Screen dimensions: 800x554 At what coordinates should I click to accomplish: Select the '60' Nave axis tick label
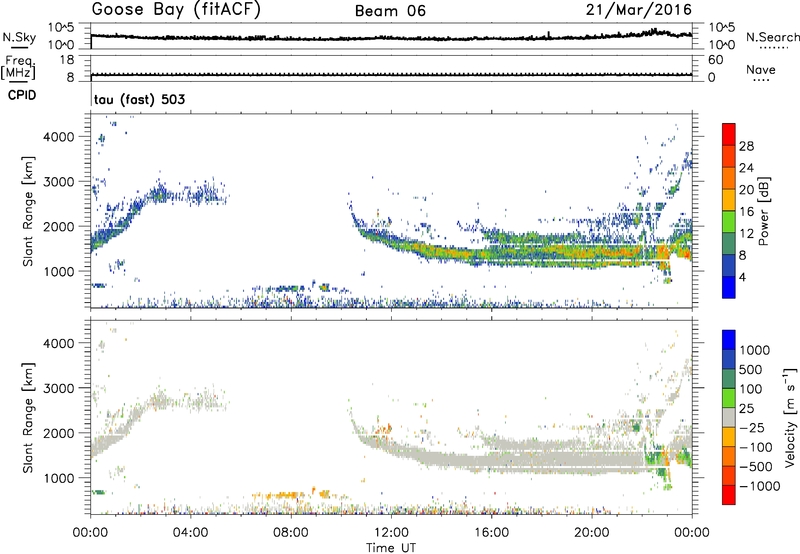715,60
